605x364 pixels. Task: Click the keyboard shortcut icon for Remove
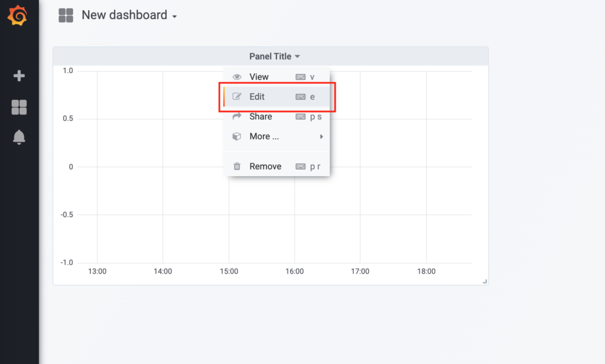pyautogui.click(x=301, y=167)
